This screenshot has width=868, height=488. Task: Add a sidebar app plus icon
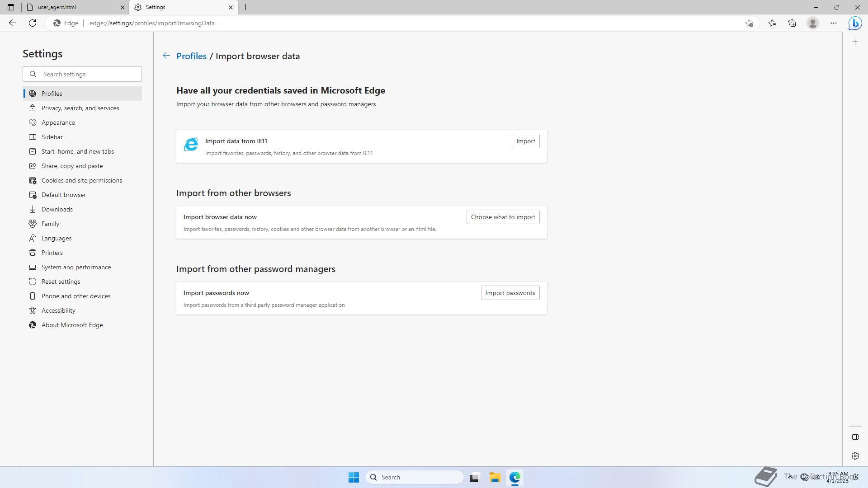coord(855,42)
